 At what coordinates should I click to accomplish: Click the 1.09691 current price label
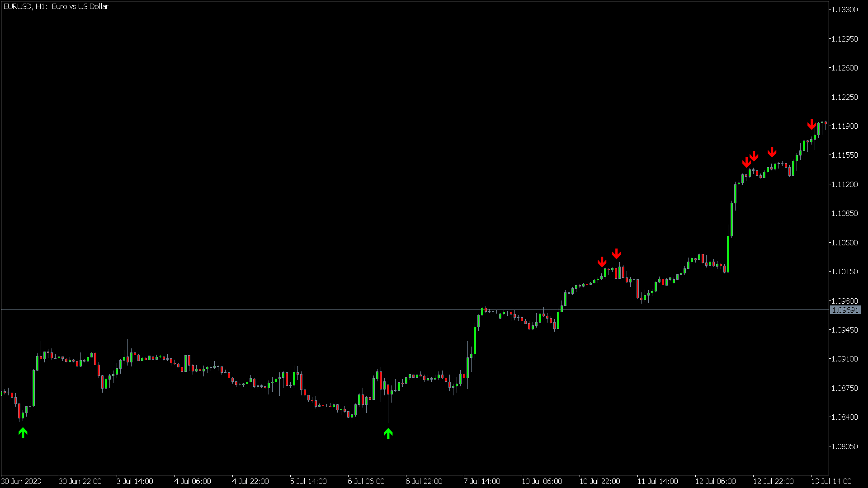pos(845,310)
